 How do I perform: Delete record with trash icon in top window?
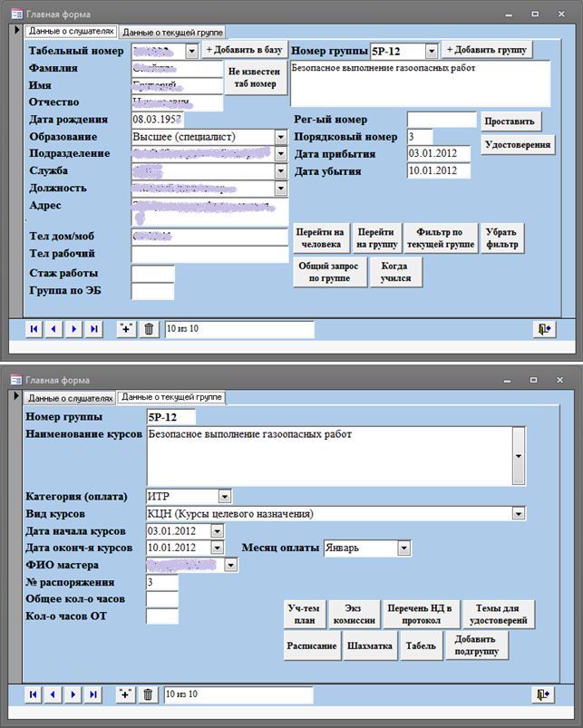click(x=149, y=329)
